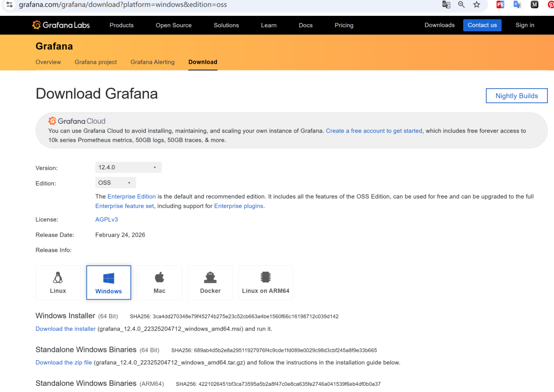Click the Contact us button
The height and width of the screenshot is (392, 554).
[x=482, y=25]
